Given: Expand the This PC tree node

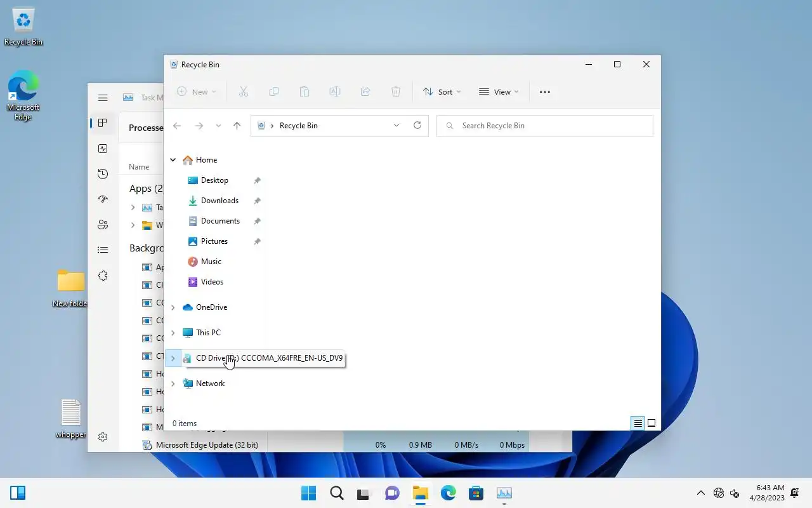Looking at the screenshot, I should [173, 333].
